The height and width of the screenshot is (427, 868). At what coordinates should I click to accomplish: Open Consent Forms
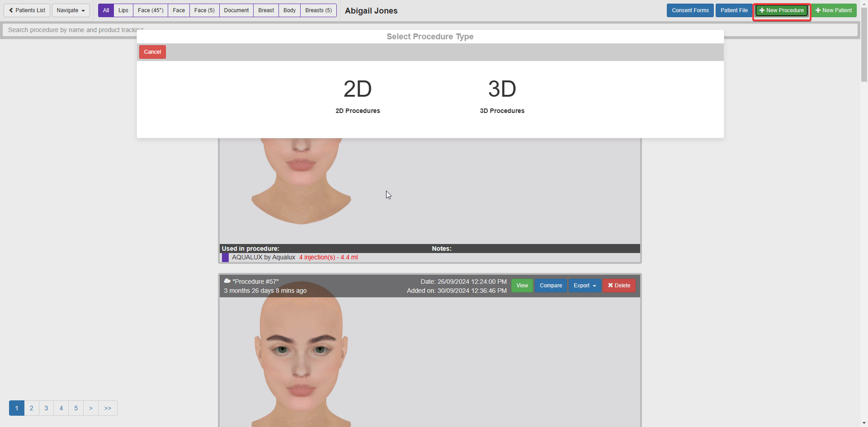[690, 10]
